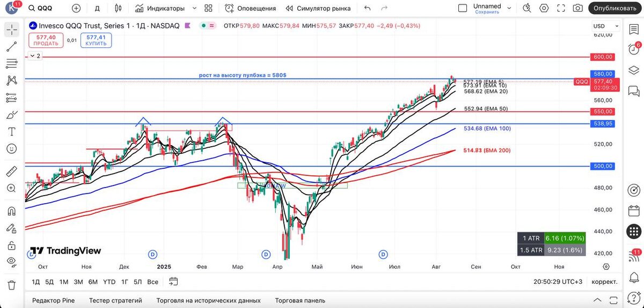Open timezone settings 20:50:29 UTC+3
The image size is (644, 308).
[x=558, y=282]
